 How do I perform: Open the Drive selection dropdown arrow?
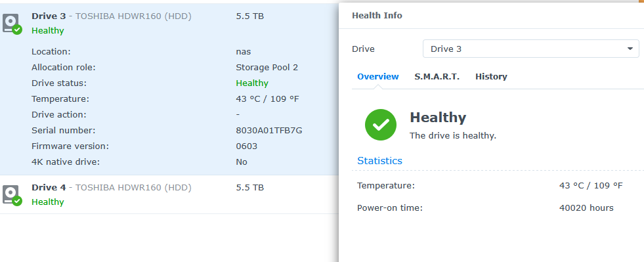[x=630, y=49]
